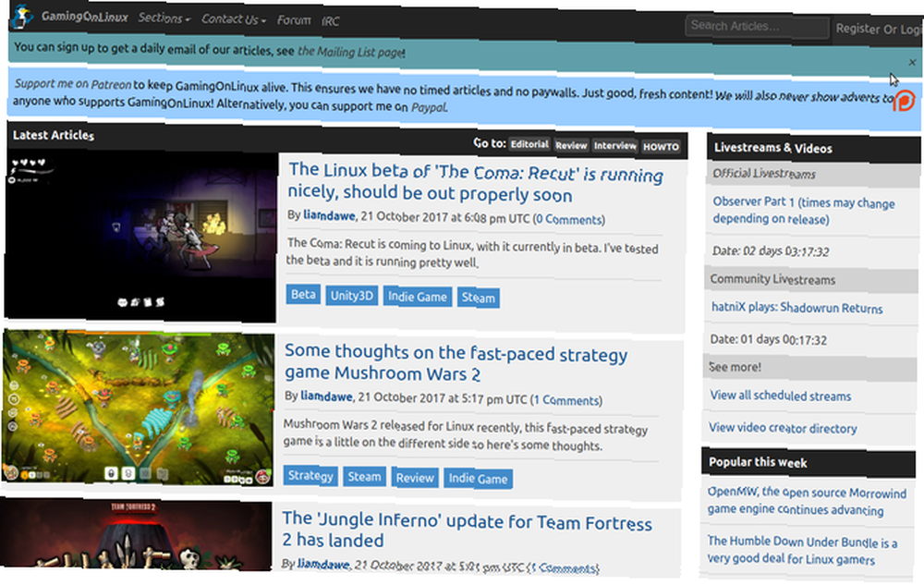924x585 pixels.
Task: Click the Official Livestreams heading
Action: tap(764, 173)
